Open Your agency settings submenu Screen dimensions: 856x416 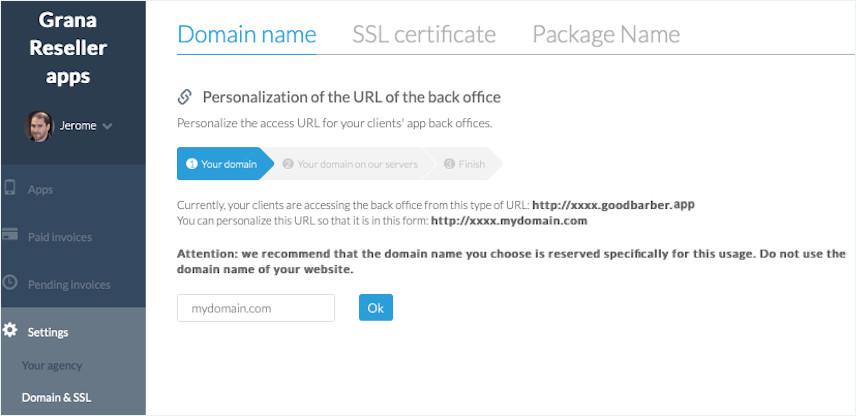[52, 365]
